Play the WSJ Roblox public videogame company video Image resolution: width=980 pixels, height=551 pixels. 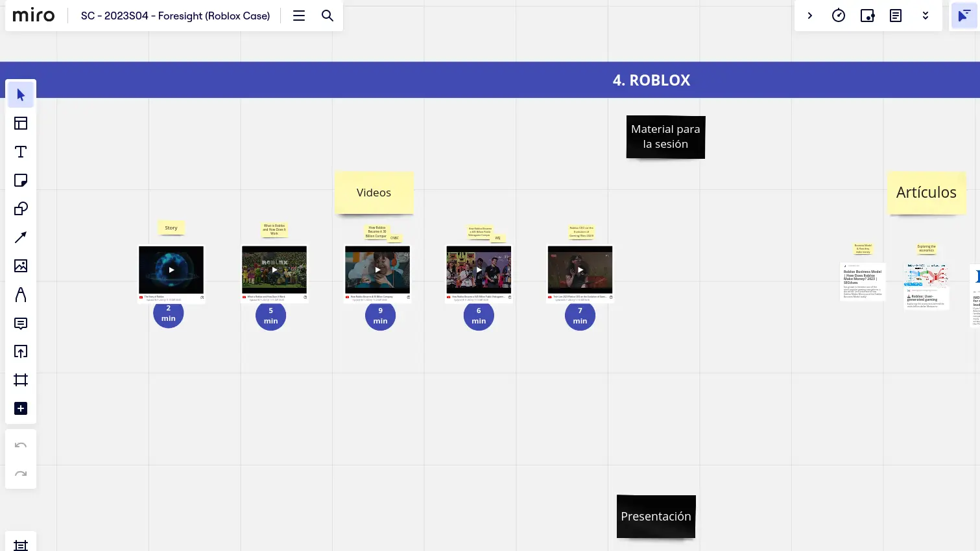coord(479,270)
